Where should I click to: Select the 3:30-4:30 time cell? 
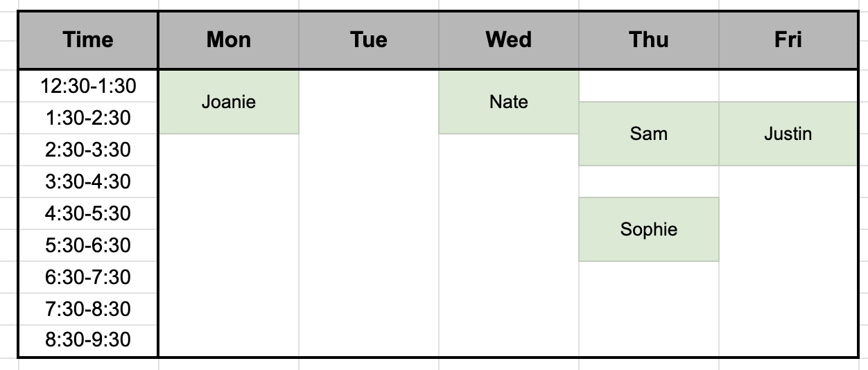88,182
